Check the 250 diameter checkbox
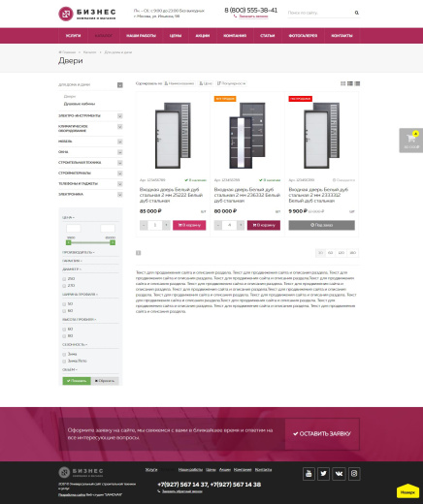The height and width of the screenshot is (504, 423). coord(64,279)
